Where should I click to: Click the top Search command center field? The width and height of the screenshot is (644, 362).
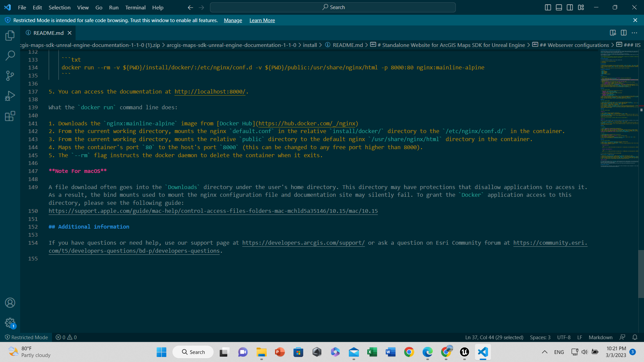333,7
